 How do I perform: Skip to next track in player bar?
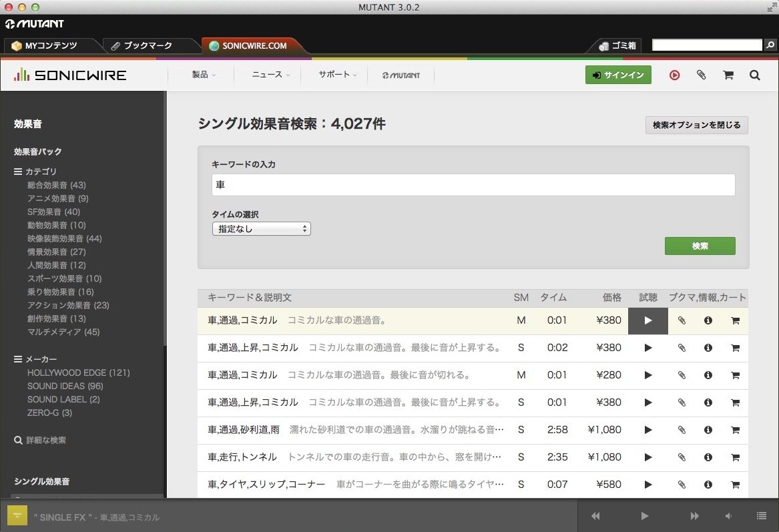(x=694, y=516)
